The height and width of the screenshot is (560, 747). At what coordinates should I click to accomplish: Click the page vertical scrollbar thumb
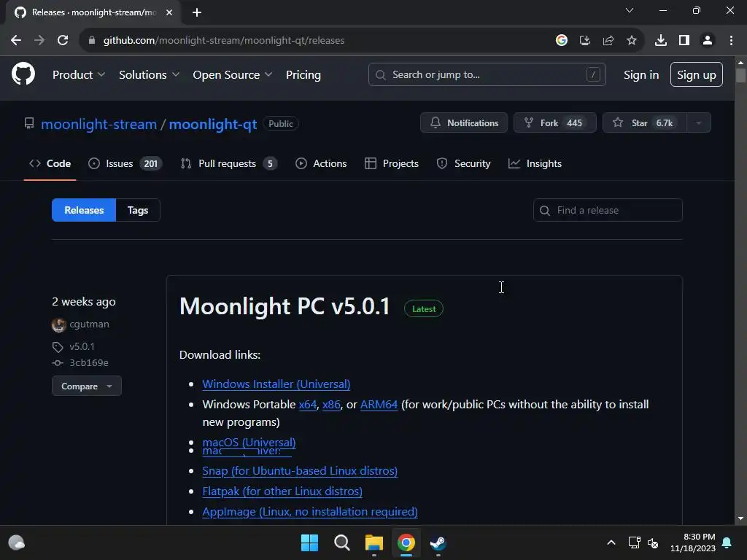pos(740,76)
